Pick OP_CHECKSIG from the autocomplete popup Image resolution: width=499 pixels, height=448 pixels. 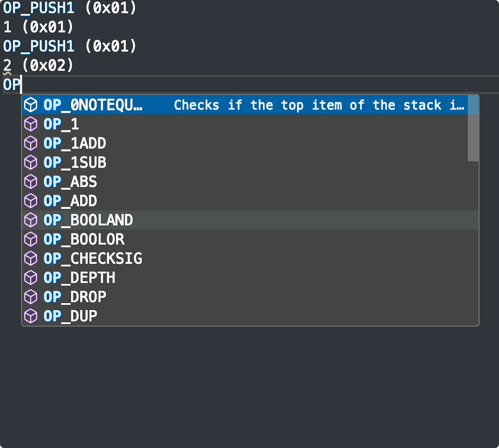point(93,258)
